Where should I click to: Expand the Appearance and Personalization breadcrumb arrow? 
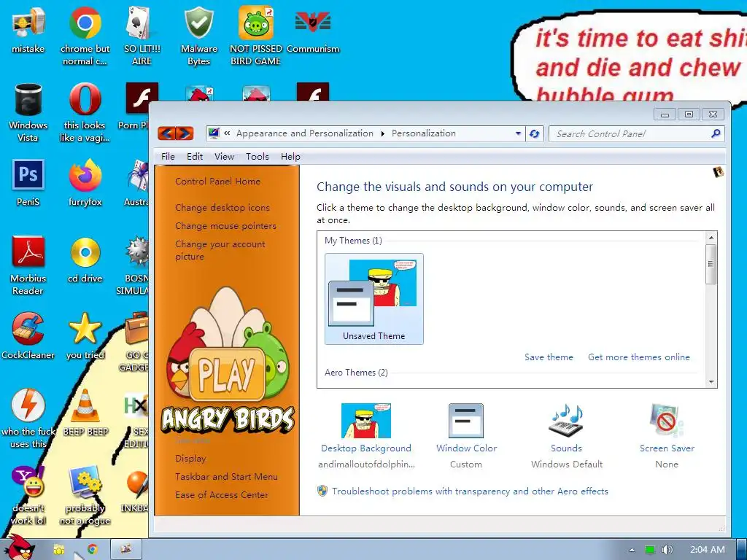tap(382, 134)
